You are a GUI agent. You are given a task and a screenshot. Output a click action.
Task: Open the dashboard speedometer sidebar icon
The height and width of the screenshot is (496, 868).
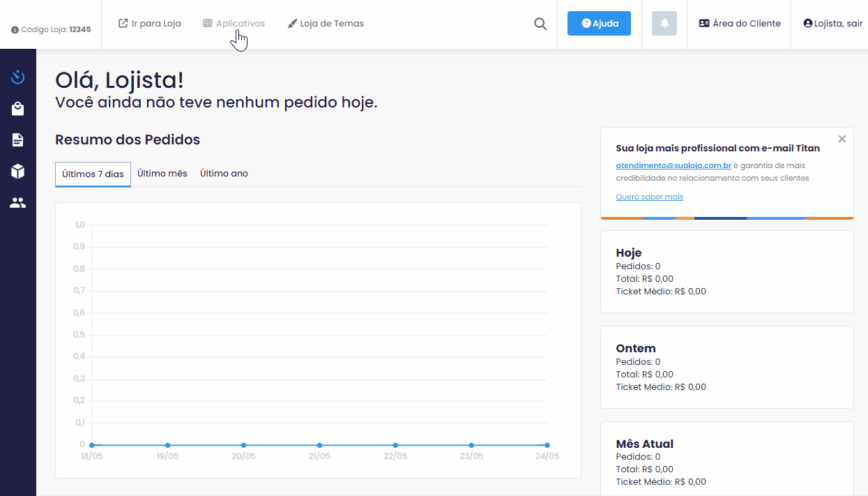click(18, 77)
